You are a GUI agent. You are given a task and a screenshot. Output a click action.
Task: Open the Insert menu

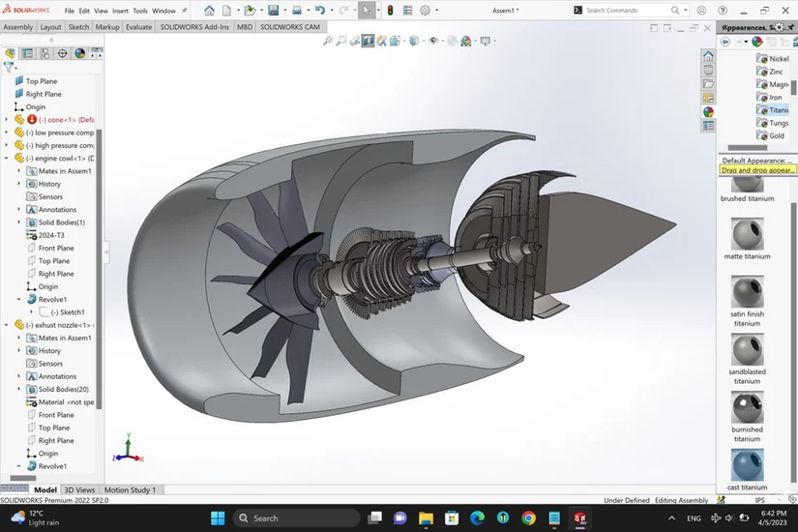click(120, 11)
